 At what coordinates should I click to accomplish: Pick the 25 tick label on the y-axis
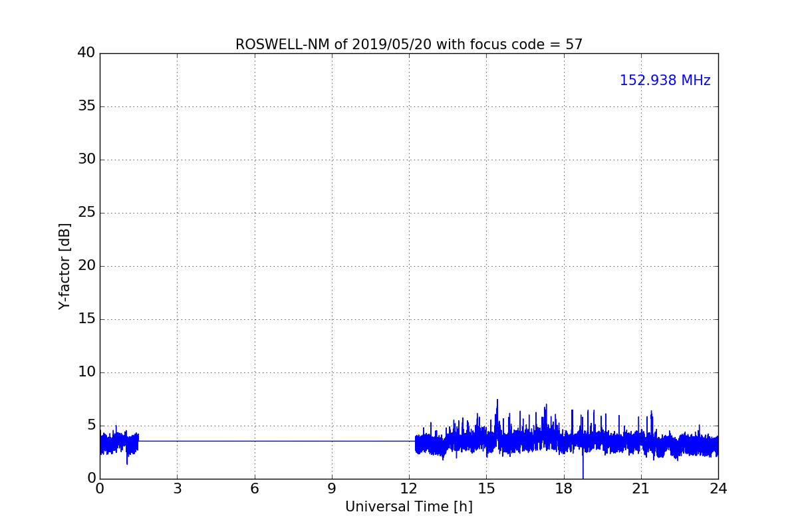[86, 213]
